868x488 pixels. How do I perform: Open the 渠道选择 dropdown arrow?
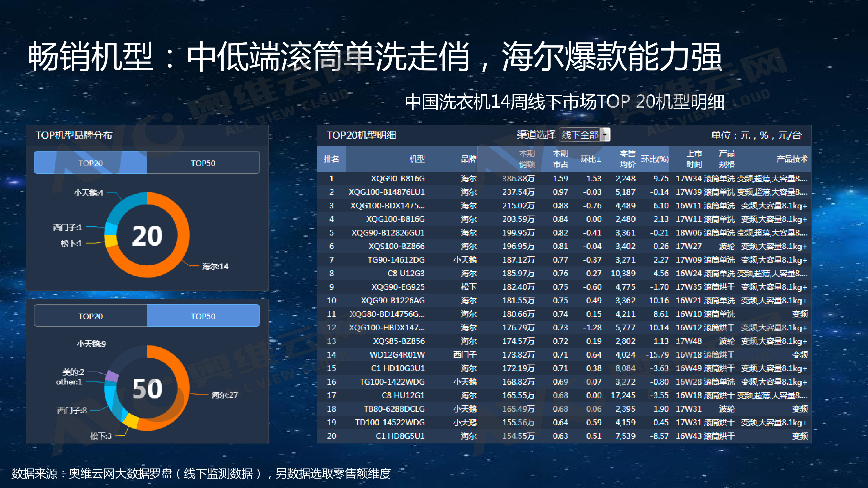tap(605, 135)
